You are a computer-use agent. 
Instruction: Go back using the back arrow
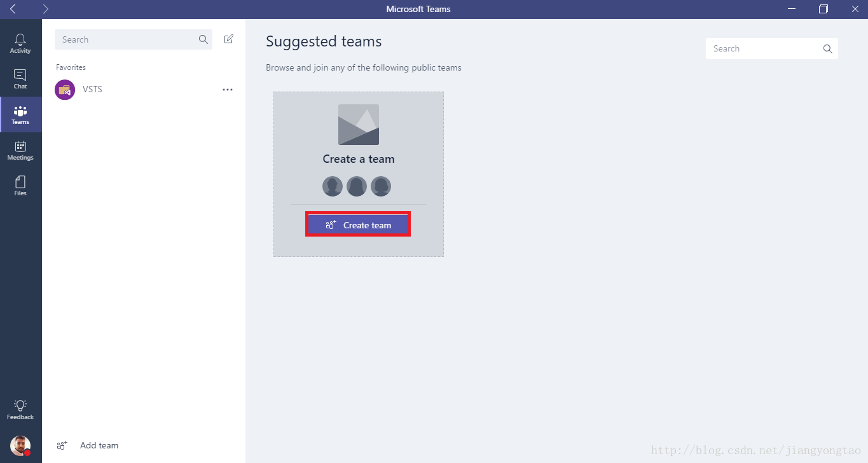13,9
